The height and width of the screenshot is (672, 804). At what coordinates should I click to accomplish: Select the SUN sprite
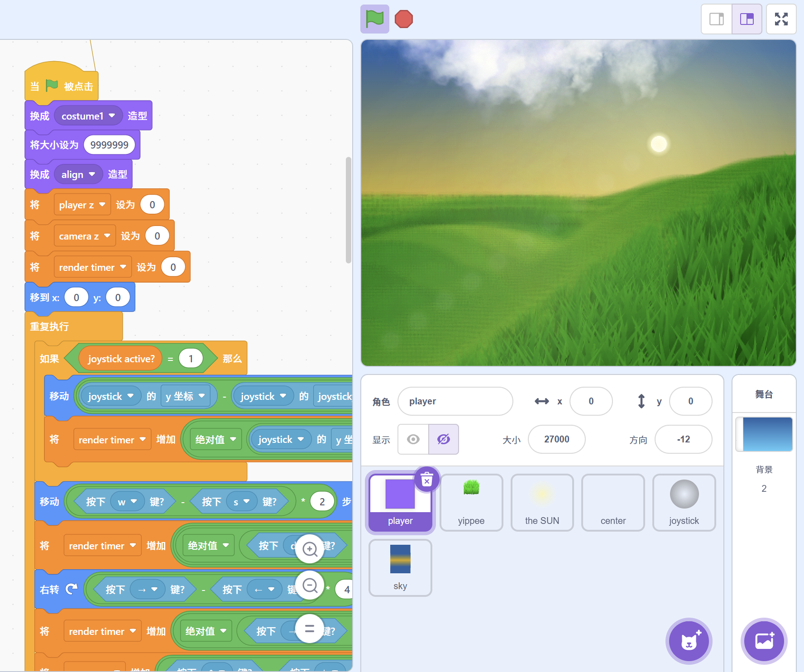542,503
